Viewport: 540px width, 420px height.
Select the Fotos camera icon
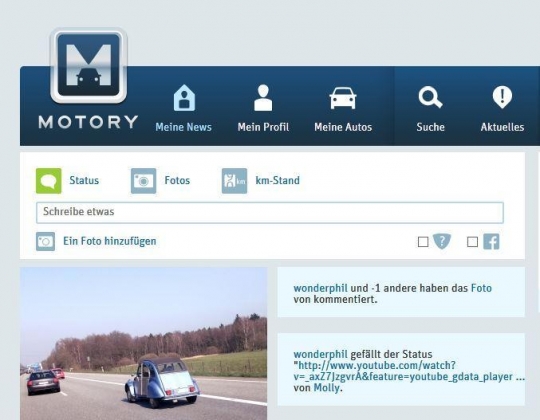143,181
